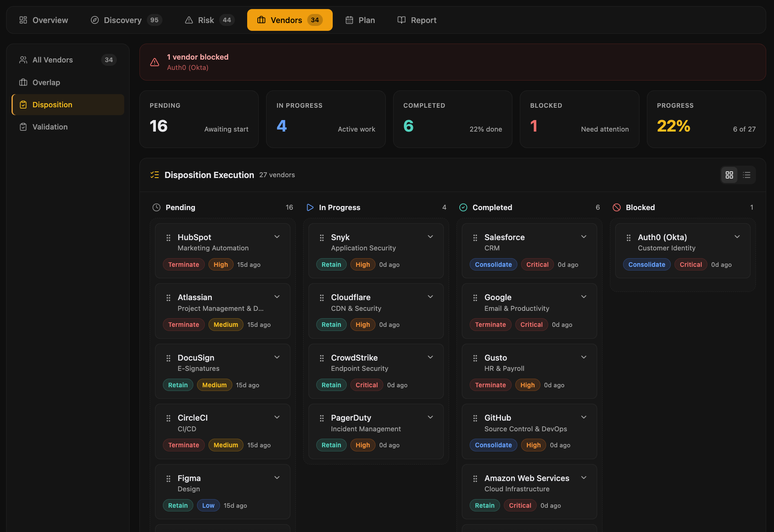Select Disposition in the sidebar
The image size is (774, 532).
click(68, 105)
